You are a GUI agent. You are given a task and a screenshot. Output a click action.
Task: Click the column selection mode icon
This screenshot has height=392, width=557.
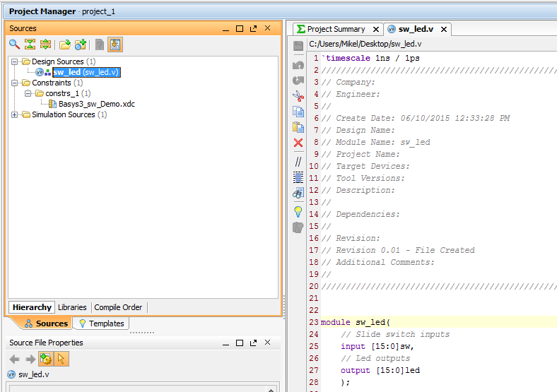pos(298,177)
